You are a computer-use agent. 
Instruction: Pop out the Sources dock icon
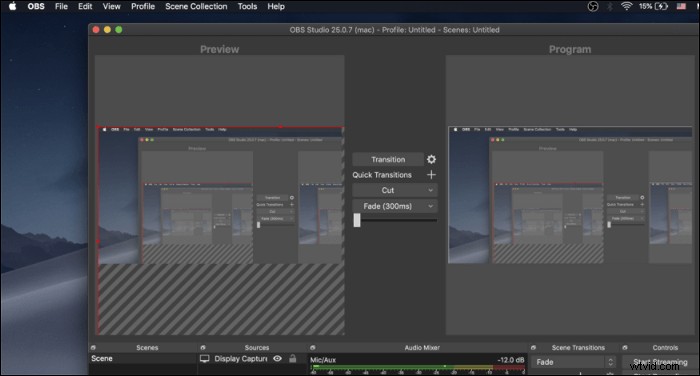(203, 347)
